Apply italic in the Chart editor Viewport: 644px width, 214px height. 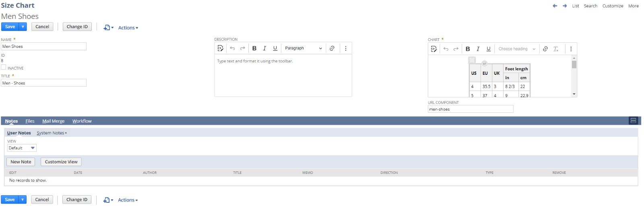click(478, 49)
